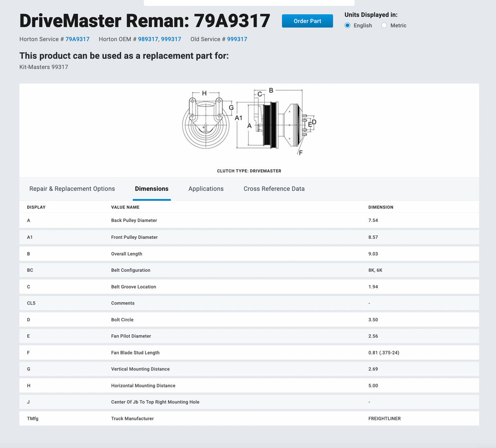Image resolution: width=496 pixels, height=448 pixels.
Task: Click the 9.03 dimension value
Action: point(373,254)
